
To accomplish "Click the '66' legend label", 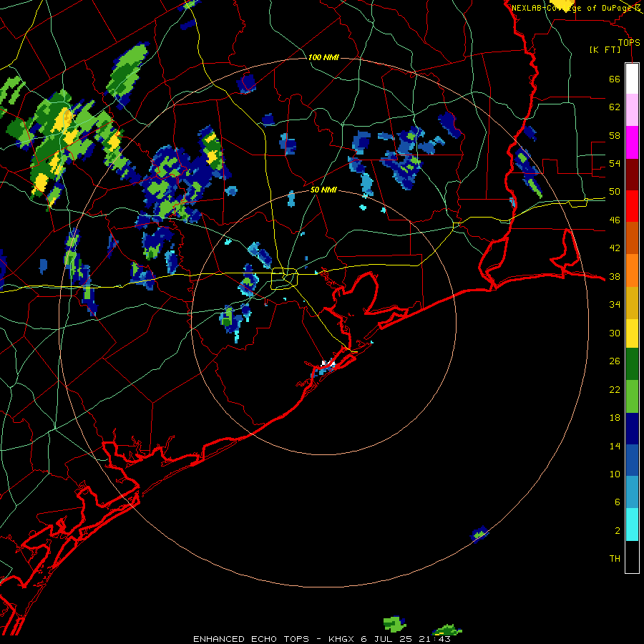I will [615, 79].
